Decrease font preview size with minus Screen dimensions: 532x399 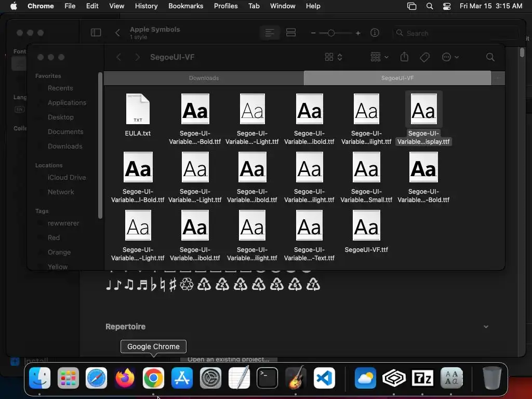(x=313, y=33)
